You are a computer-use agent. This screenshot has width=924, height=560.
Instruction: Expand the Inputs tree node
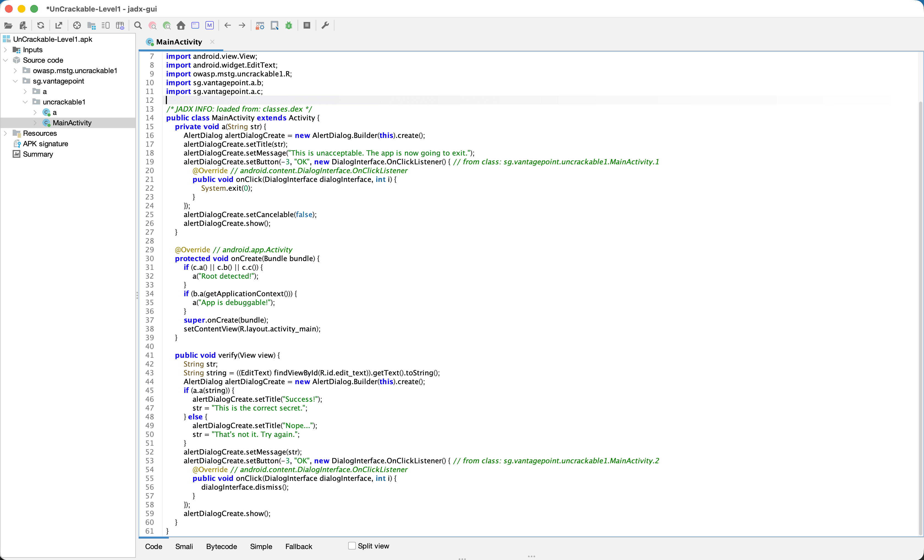point(5,50)
